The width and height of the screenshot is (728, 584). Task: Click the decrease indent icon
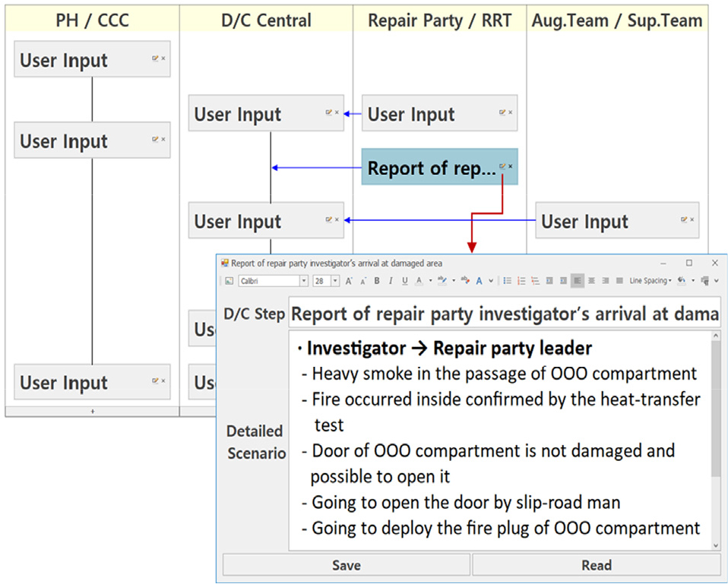point(549,281)
